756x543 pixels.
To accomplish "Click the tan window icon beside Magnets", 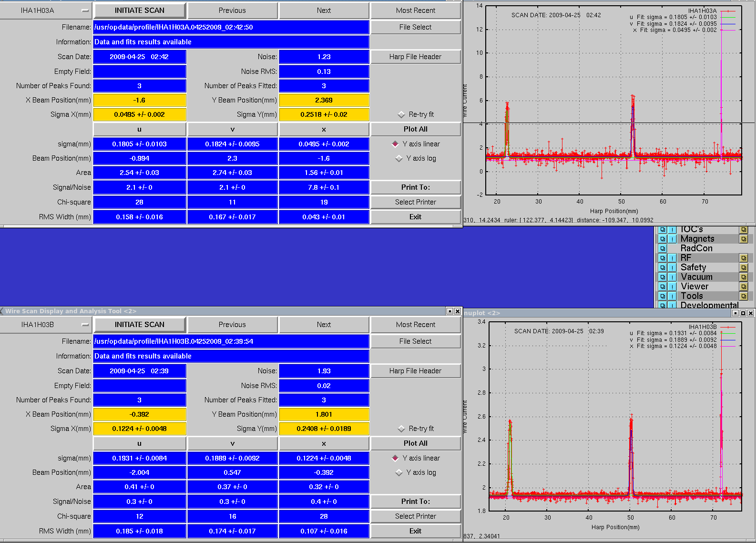I will [x=744, y=239].
